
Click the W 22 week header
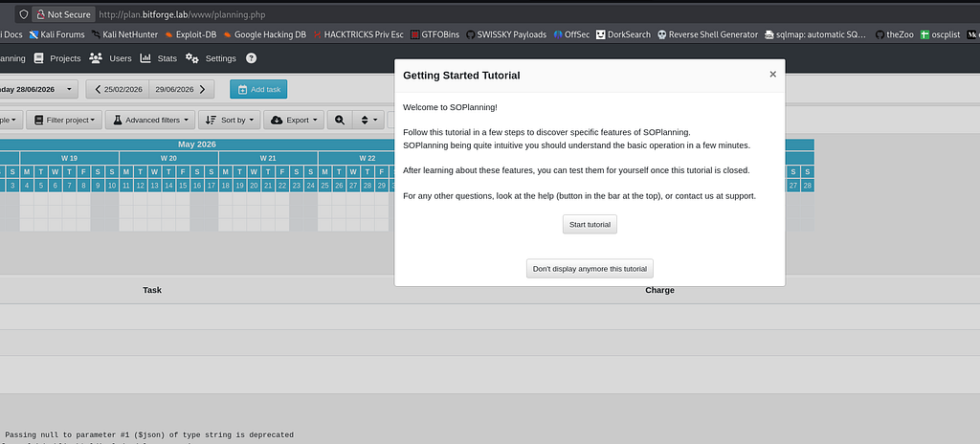point(367,158)
